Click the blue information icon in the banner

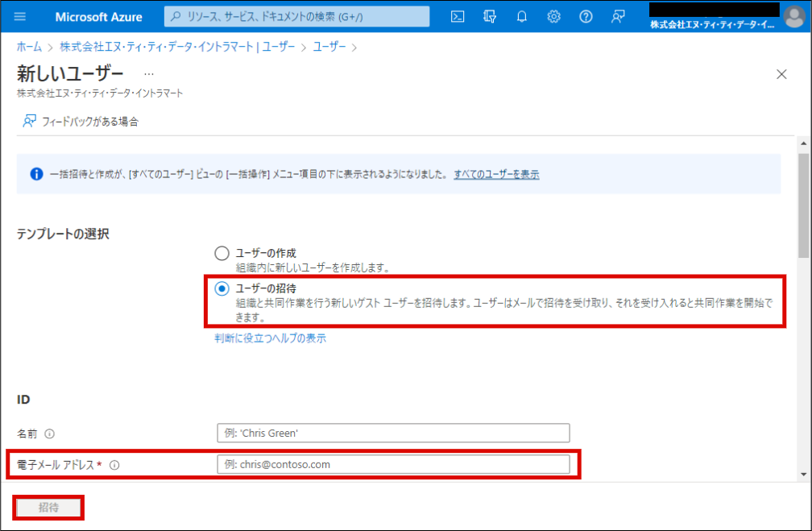36,174
